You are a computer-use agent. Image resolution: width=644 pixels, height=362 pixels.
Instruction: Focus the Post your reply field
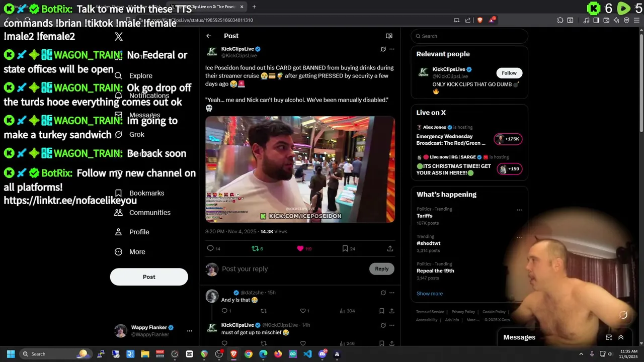(x=294, y=269)
